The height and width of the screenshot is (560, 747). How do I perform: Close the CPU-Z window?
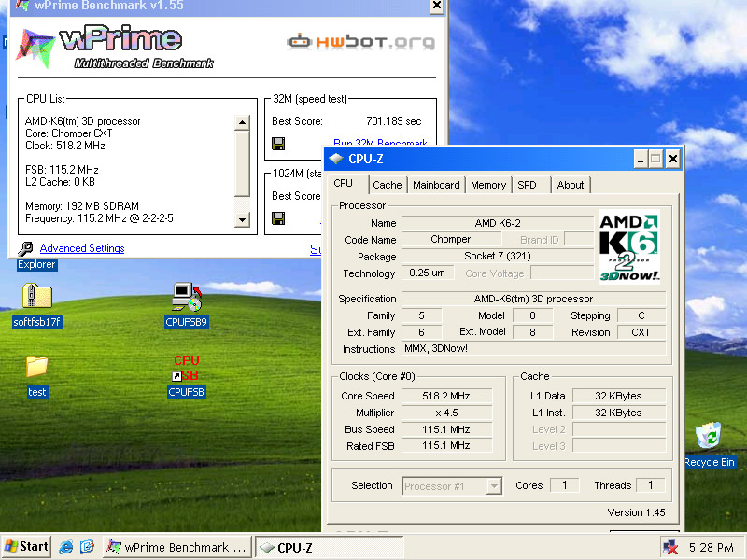click(x=672, y=159)
